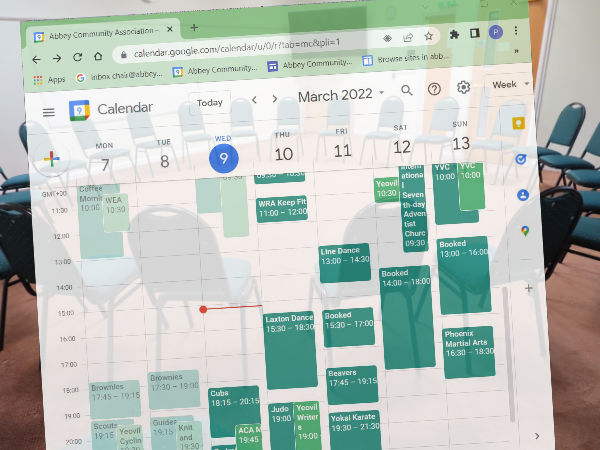600x450 pixels.
Task: Hide the side panel chevron
Action: pyautogui.click(x=537, y=435)
